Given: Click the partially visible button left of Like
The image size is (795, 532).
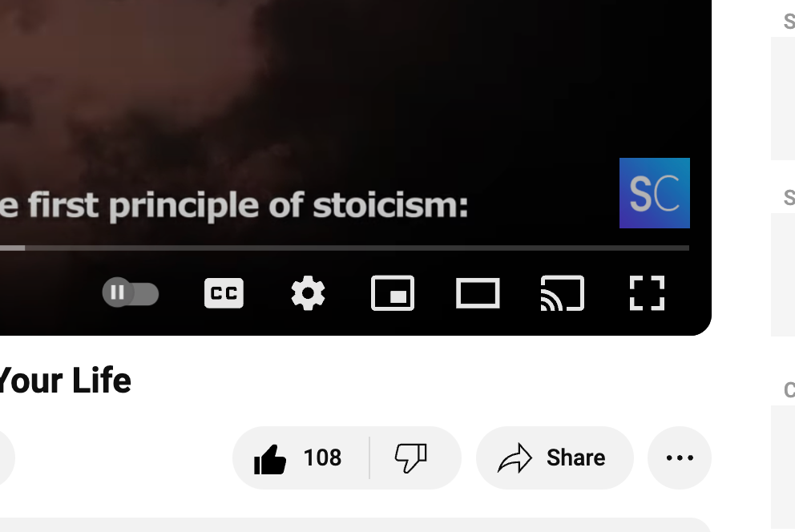Looking at the screenshot, I should (6, 458).
